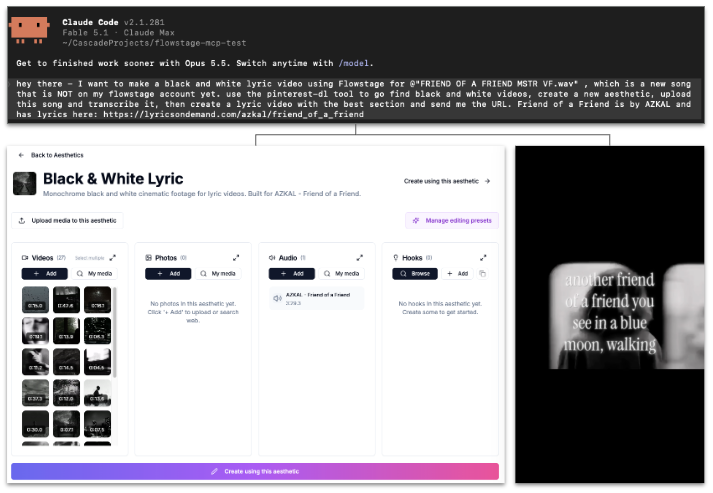Click the video camera icon beside Videos
The image size is (713, 493).
(x=25, y=258)
